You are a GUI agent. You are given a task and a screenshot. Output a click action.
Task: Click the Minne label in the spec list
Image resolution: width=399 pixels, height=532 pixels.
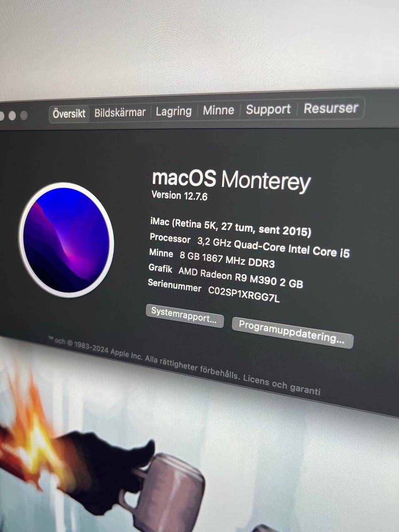(161, 253)
